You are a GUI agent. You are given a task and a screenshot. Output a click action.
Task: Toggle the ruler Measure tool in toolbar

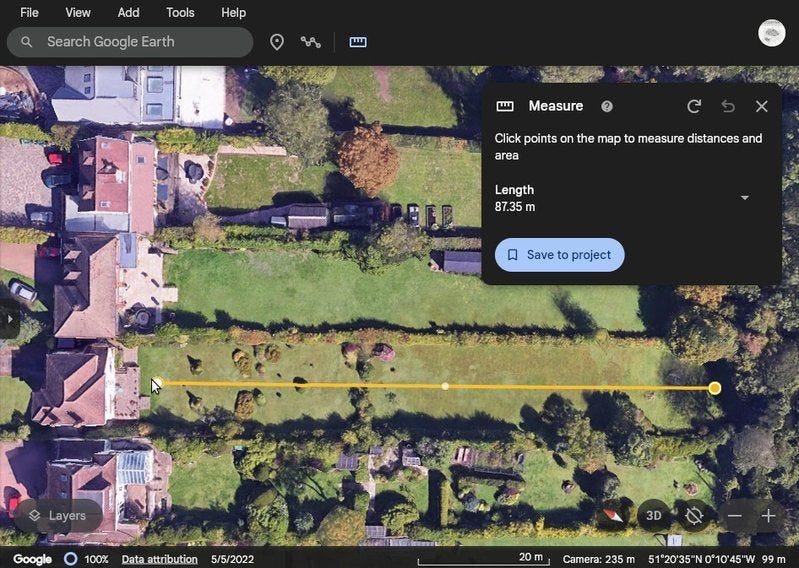[x=358, y=42]
